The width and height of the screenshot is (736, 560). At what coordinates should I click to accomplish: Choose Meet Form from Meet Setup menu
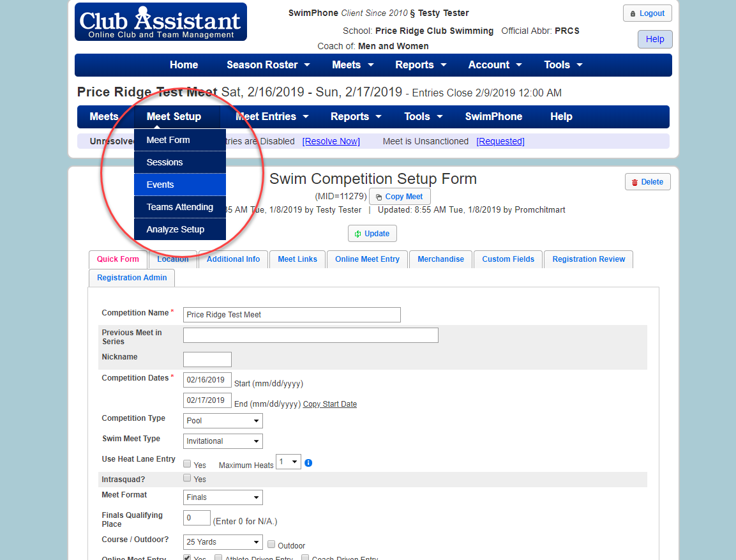[180, 140]
